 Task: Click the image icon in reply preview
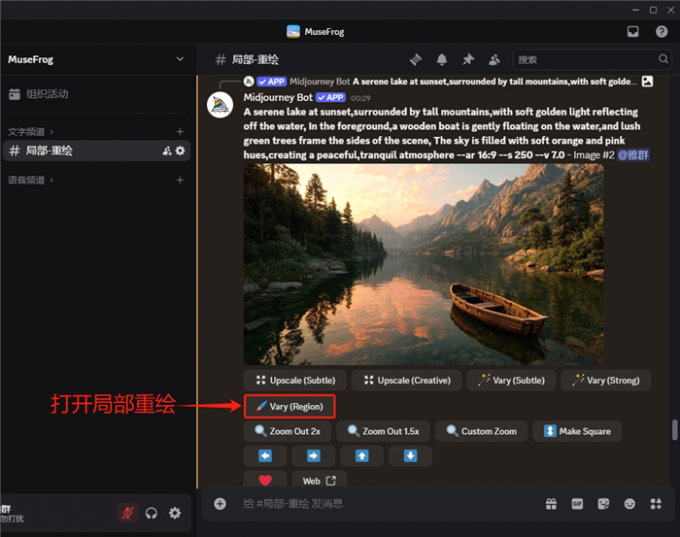click(x=647, y=81)
